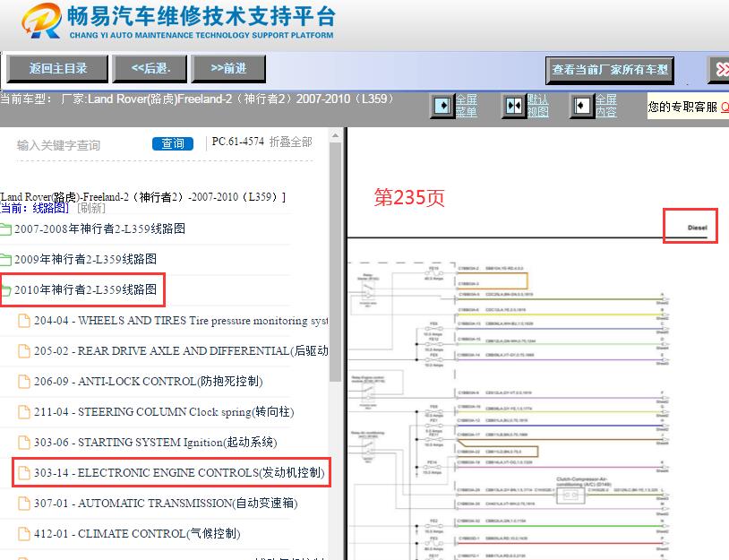The height and width of the screenshot is (560, 729).
Task: Open 查看当前厂家所有车型 button
Action: click(x=610, y=70)
